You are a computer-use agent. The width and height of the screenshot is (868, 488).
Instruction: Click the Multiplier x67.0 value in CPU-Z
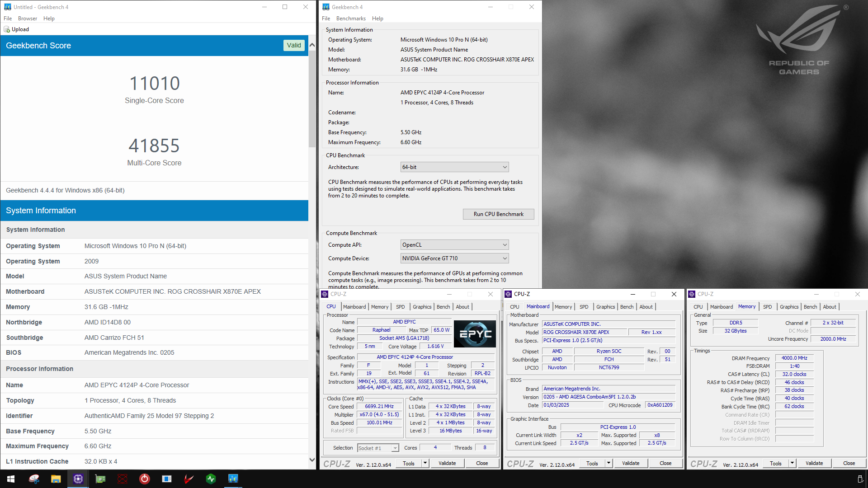tap(379, 415)
